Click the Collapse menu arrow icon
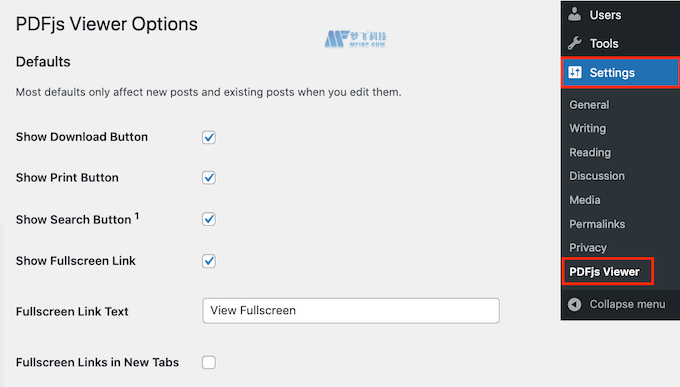The width and height of the screenshot is (680, 387). pos(575,304)
